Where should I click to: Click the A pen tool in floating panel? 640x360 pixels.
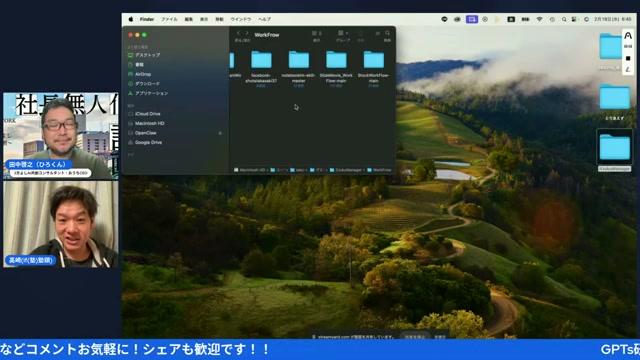(x=628, y=36)
